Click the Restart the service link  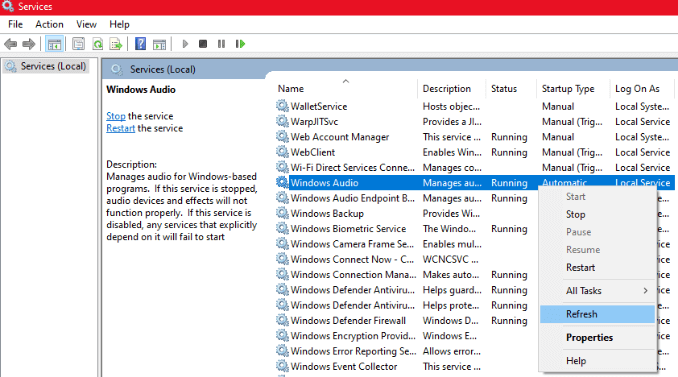click(121, 128)
